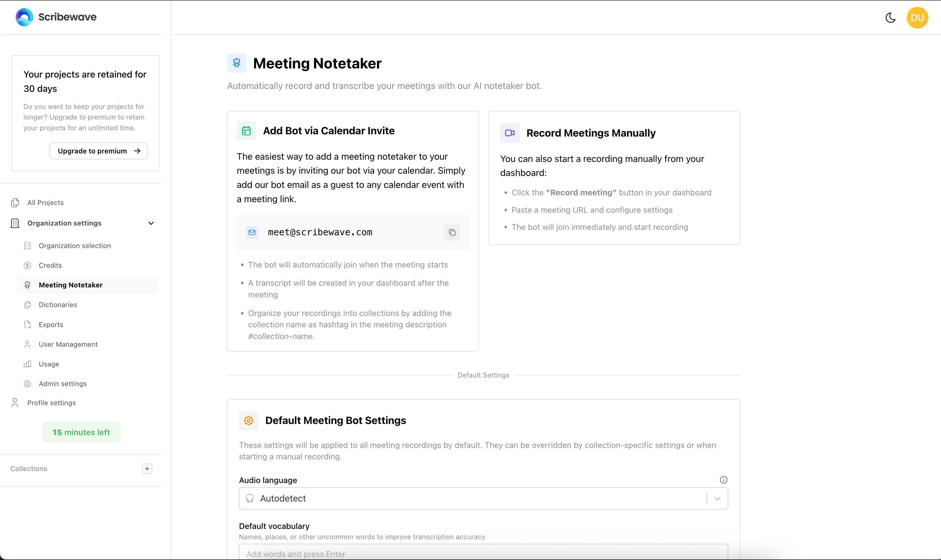Screen dimensions: 941x560
Task: Collapse the Organization settings section
Action: tap(151, 223)
